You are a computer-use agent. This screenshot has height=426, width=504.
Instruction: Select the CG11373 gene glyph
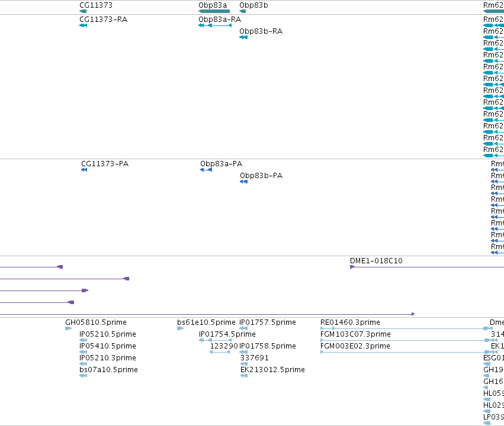(83, 11)
